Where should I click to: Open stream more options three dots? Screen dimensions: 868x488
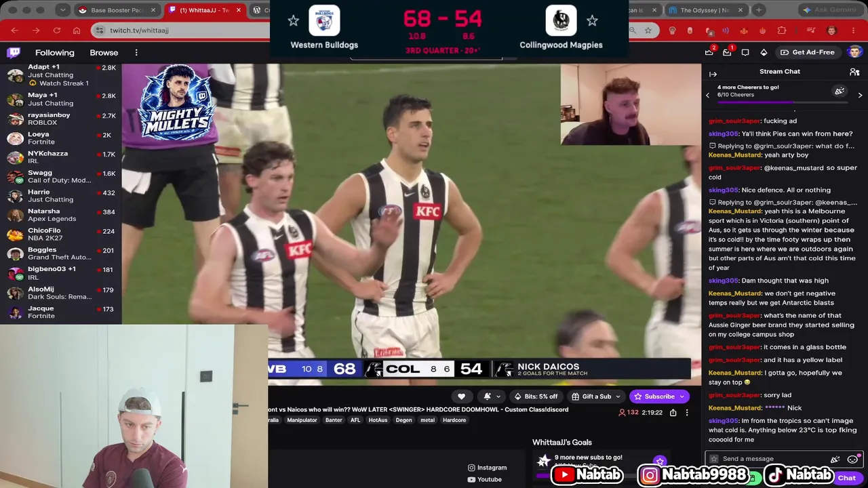coord(687,412)
